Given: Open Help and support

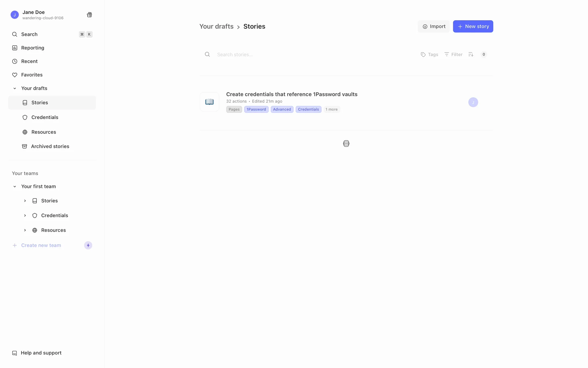Looking at the screenshot, I should pos(41,353).
